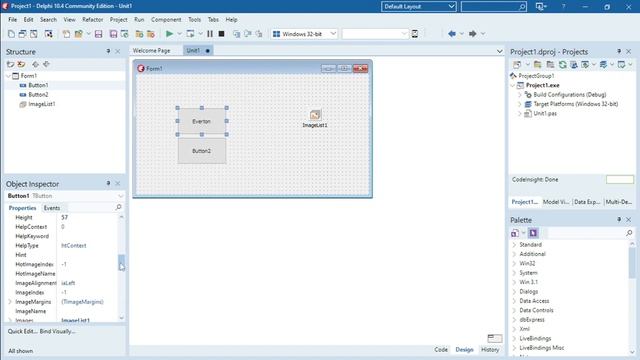Expand the Data Access palette category

(514, 301)
